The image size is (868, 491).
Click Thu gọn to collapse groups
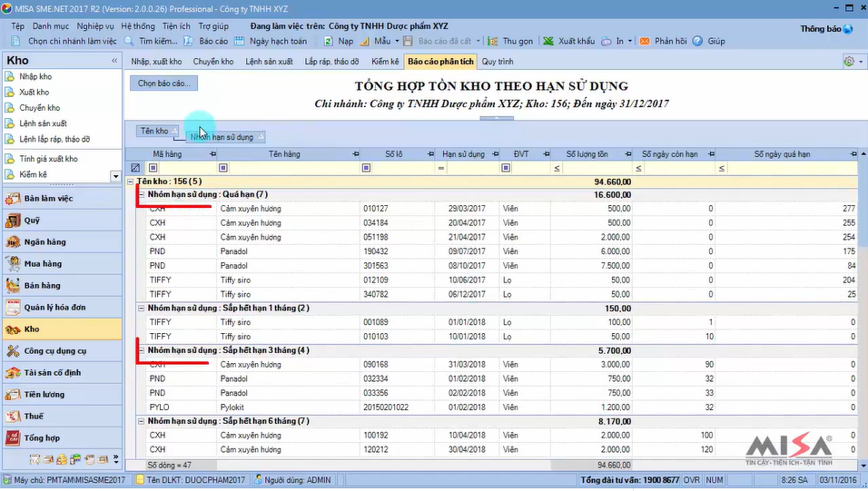point(510,41)
